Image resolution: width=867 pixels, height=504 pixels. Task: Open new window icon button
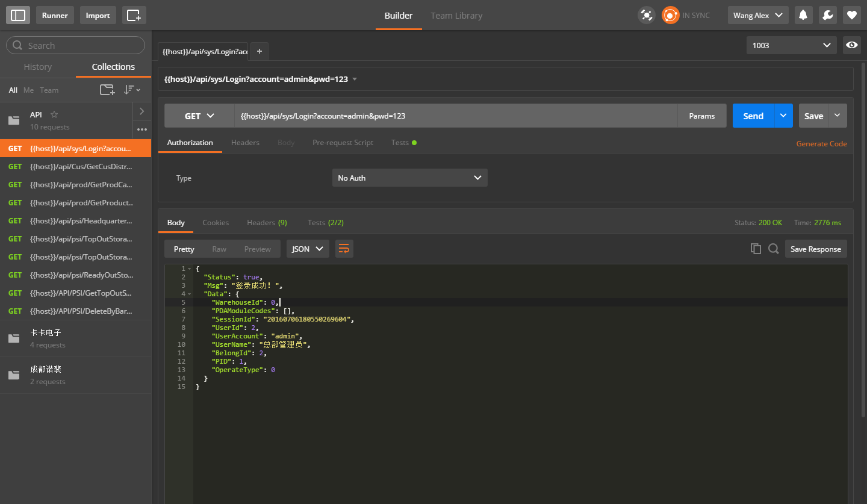point(134,15)
